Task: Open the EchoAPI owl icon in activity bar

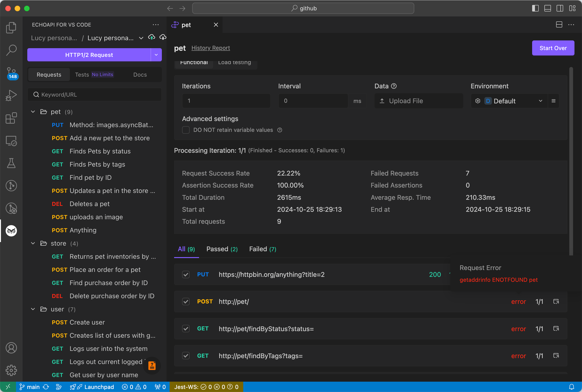Action: (x=11, y=231)
